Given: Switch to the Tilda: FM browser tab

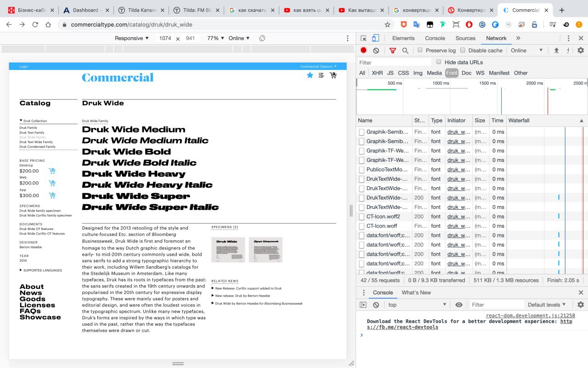Looking at the screenshot, I should 196,10.
